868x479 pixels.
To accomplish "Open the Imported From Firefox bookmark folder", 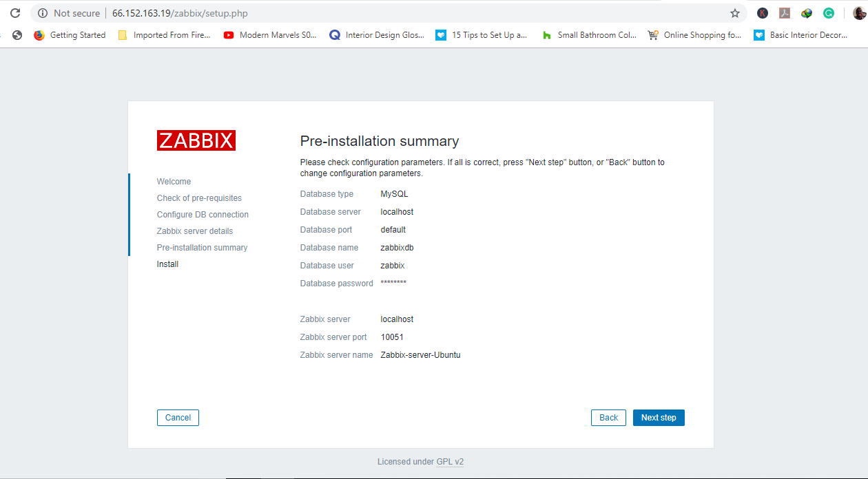I will [164, 35].
